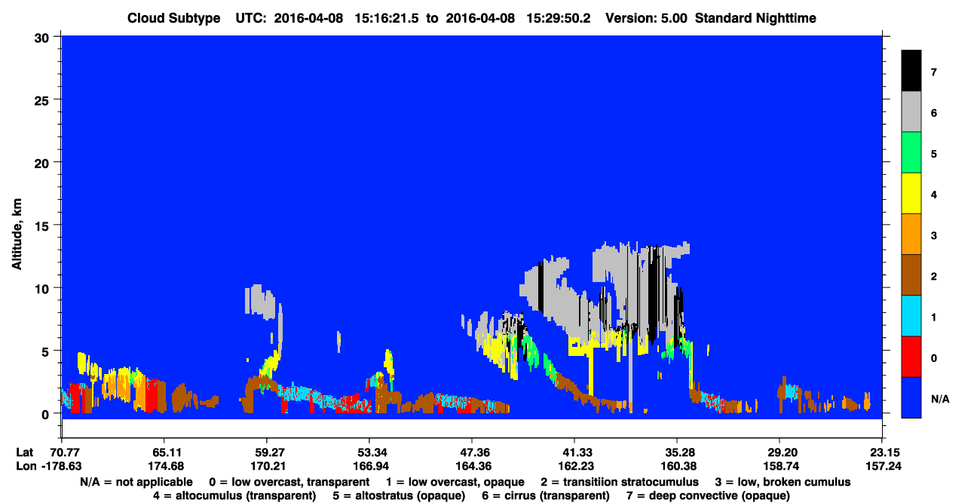
Task: Click longitude value 158.74
Action: (779, 466)
